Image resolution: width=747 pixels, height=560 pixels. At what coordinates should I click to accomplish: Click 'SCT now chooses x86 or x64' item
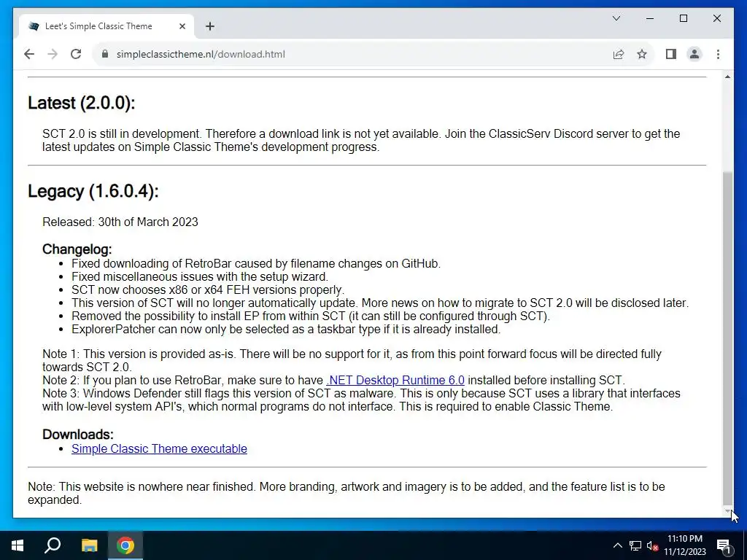pyautogui.click(x=208, y=289)
